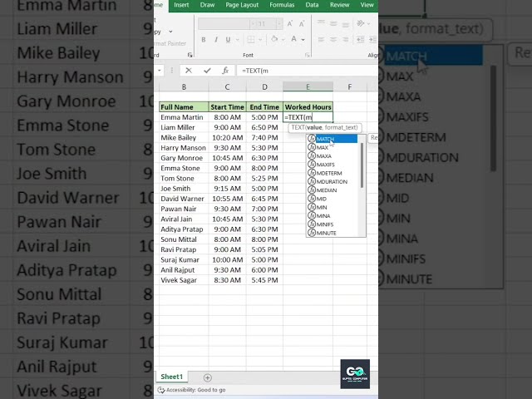This screenshot has width=532, height=399.
Task: Select Align Left icon
Action: (321, 39)
